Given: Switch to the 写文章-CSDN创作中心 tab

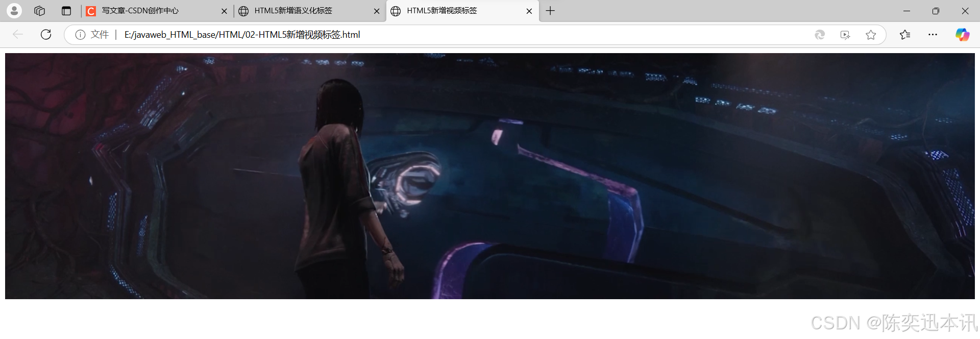Looking at the screenshot, I should (156, 11).
